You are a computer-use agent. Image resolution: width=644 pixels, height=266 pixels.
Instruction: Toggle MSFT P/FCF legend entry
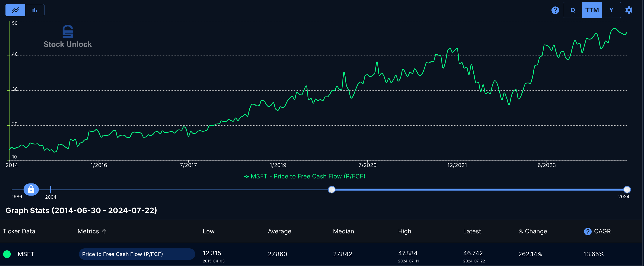pos(304,176)
